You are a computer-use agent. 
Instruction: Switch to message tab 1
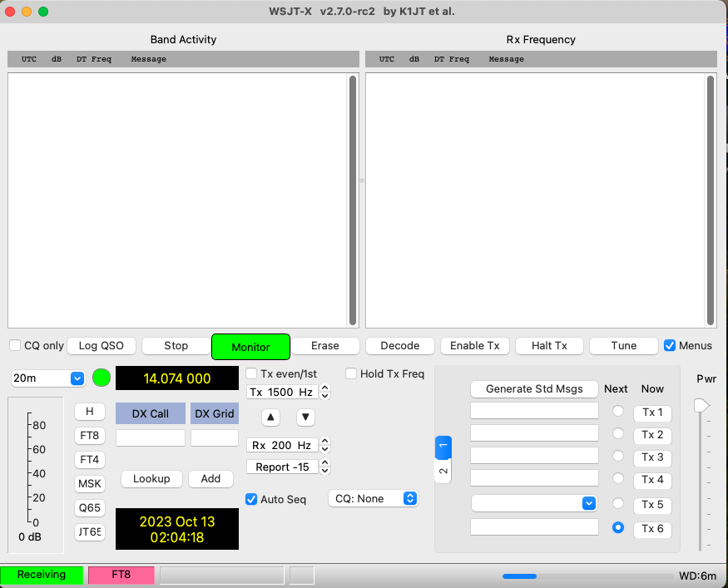click(x=443, y=447)
